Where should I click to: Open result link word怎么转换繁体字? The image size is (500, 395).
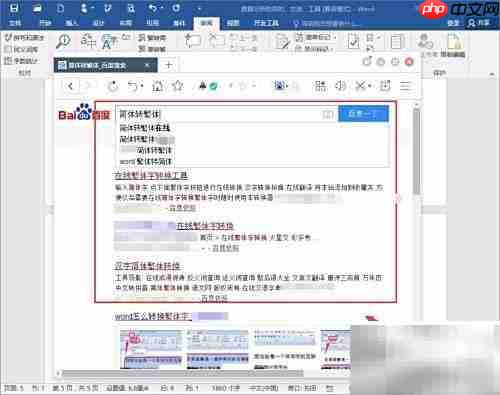[152, 316]
